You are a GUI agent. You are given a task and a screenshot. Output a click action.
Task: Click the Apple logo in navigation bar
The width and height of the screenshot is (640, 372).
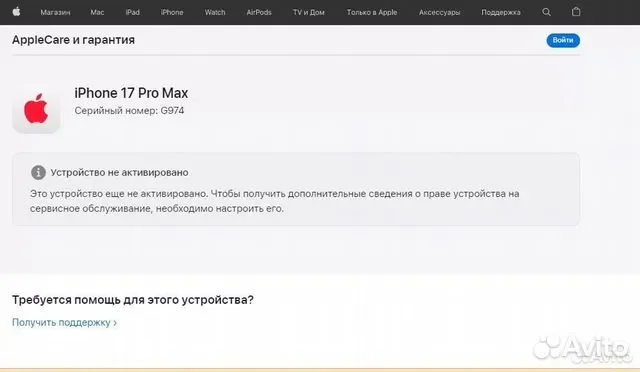pyautogui.click(x=16, y=12)
